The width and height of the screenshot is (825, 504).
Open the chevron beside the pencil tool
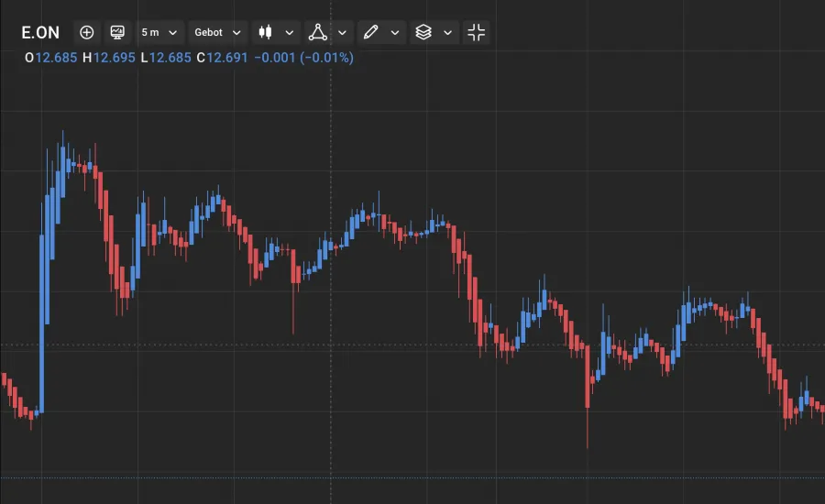[395, 33]
